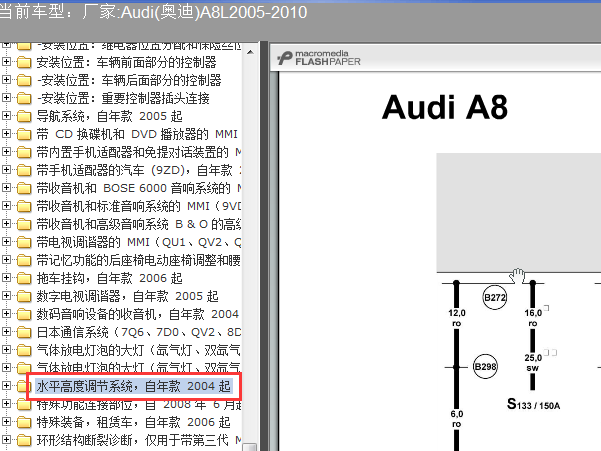Click folder icon of 导航系统 row
This screenshot has height=451, width=601.
point(24,116)
